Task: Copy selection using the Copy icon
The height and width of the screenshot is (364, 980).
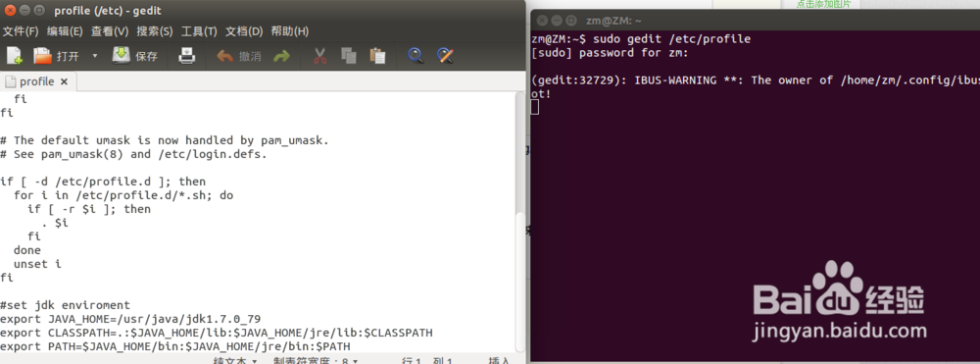Action: pyautogui.click(x=348, y=56)
